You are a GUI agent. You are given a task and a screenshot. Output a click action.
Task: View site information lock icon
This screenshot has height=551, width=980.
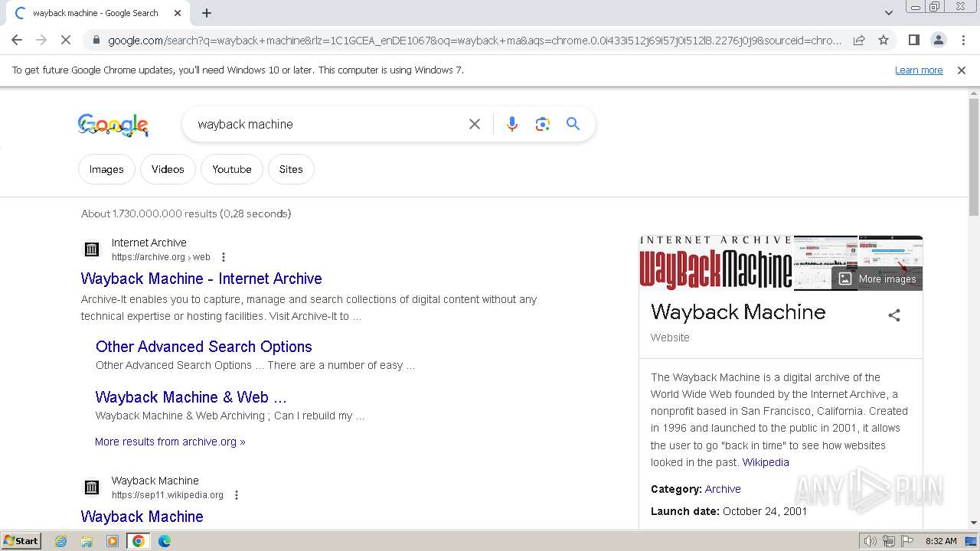coord(96,40)
